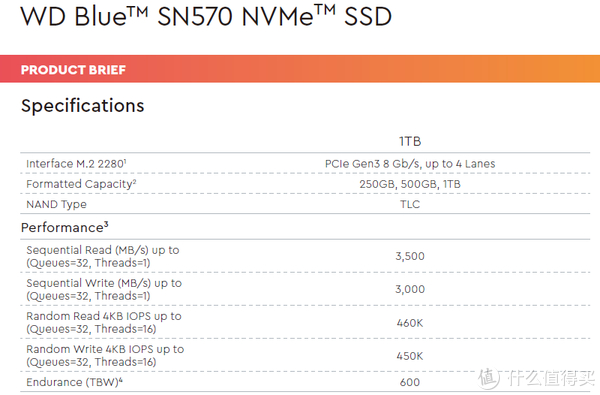
Task: Click the Sequential Write row label
Action: coord(104,289)
